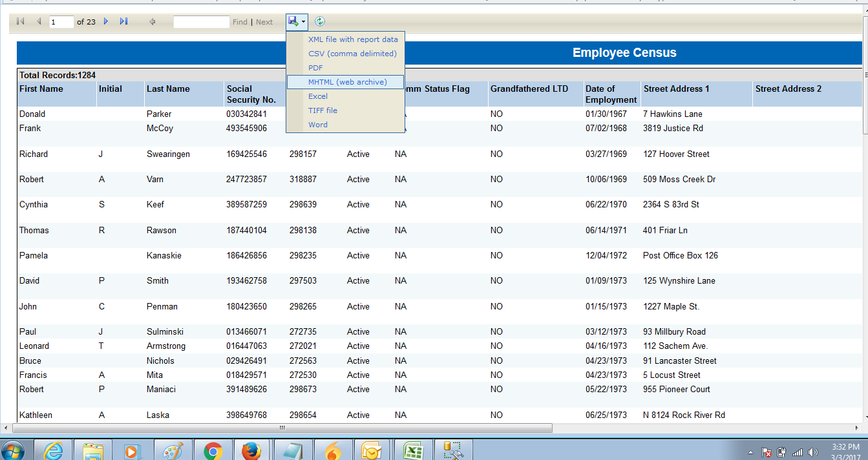Select MHTML (web archive) export
The height and width of the screenshot is (460, 868).
click(x=346, y=82)
